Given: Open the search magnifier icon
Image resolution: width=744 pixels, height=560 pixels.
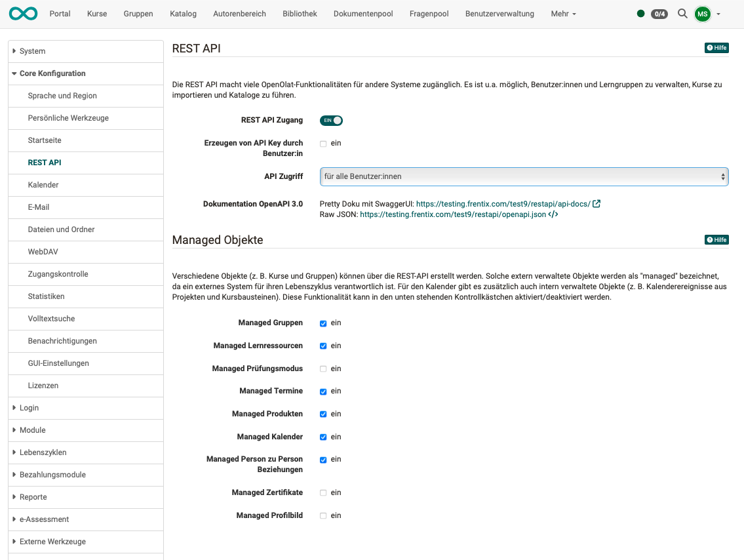Looking at the screenshot, I should tap(682, 13).
